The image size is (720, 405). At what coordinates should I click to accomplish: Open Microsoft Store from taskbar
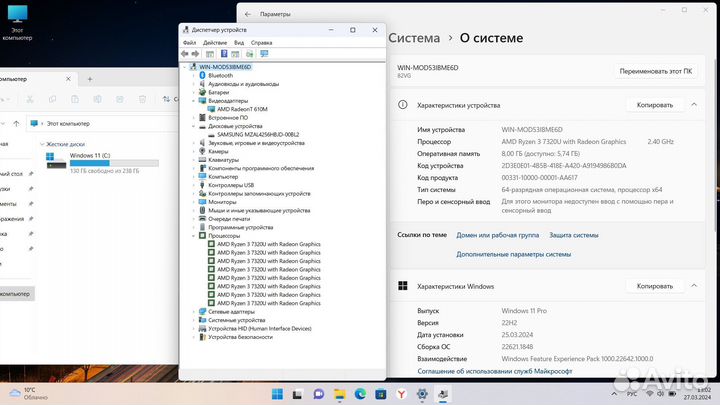tap(381, 394)
